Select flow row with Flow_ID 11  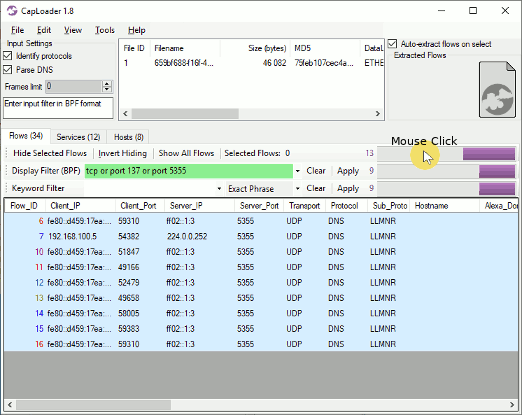pos(261,267)
